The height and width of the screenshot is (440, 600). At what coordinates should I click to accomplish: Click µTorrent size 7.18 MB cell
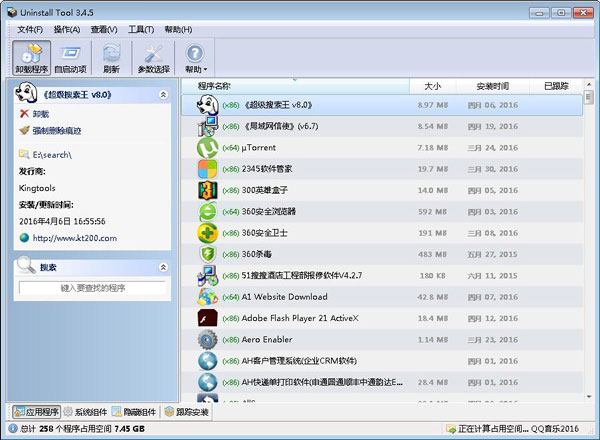(432, 148)
